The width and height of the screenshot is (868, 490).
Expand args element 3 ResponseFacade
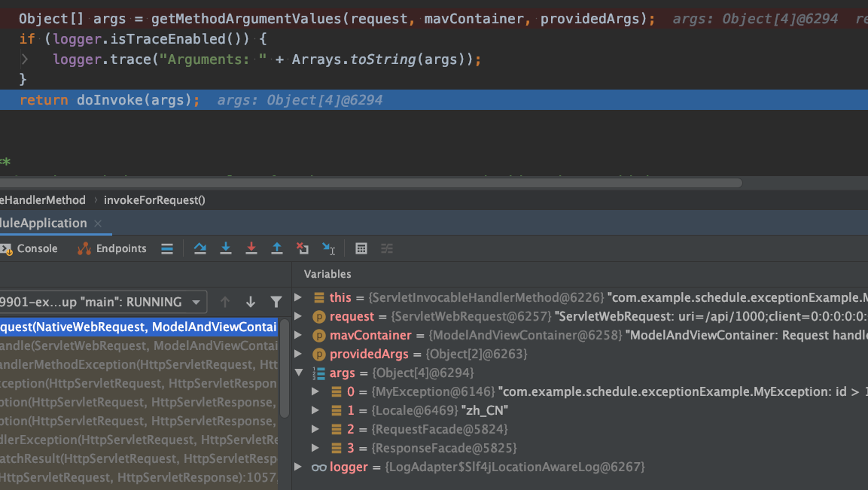pos(315,448)
